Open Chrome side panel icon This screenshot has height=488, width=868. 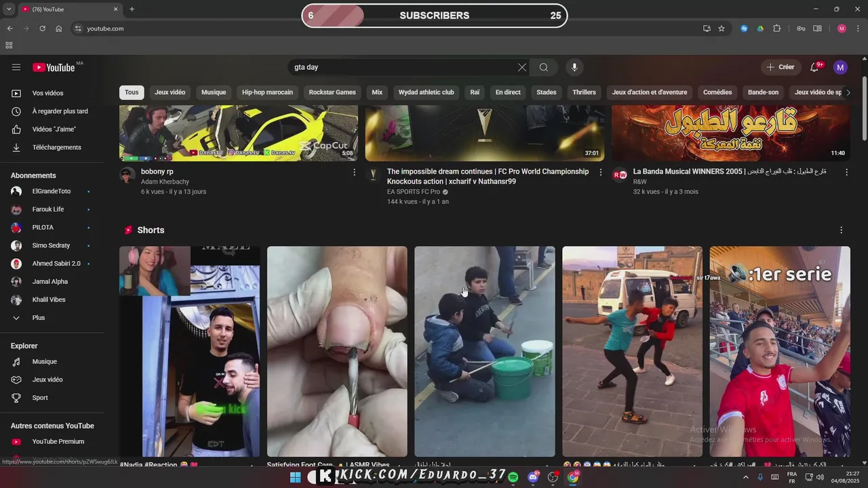coord(817,28)
